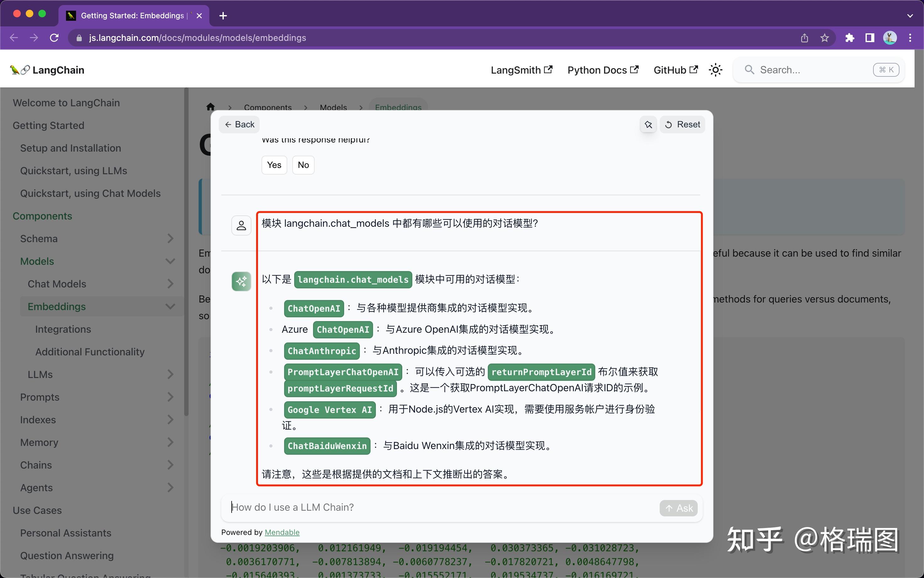This screenshot has width=924, height=578.
Task: Select the Getting Started: Embeddings tab
Action: (x=134, y=16)
